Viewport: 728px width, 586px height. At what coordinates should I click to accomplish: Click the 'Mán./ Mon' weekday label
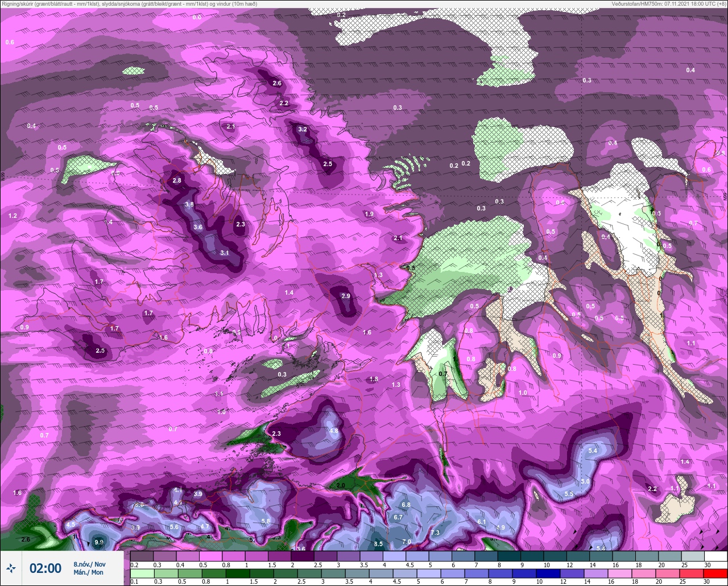click(89, 572)
